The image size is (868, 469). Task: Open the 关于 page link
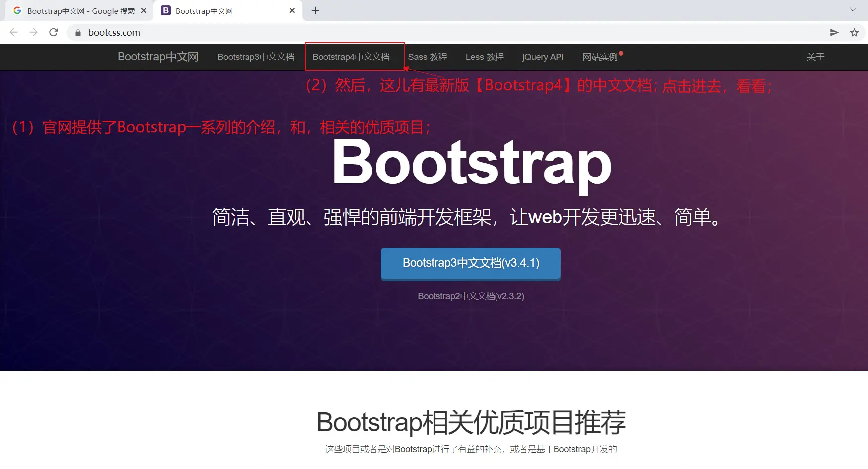(815, 57)
